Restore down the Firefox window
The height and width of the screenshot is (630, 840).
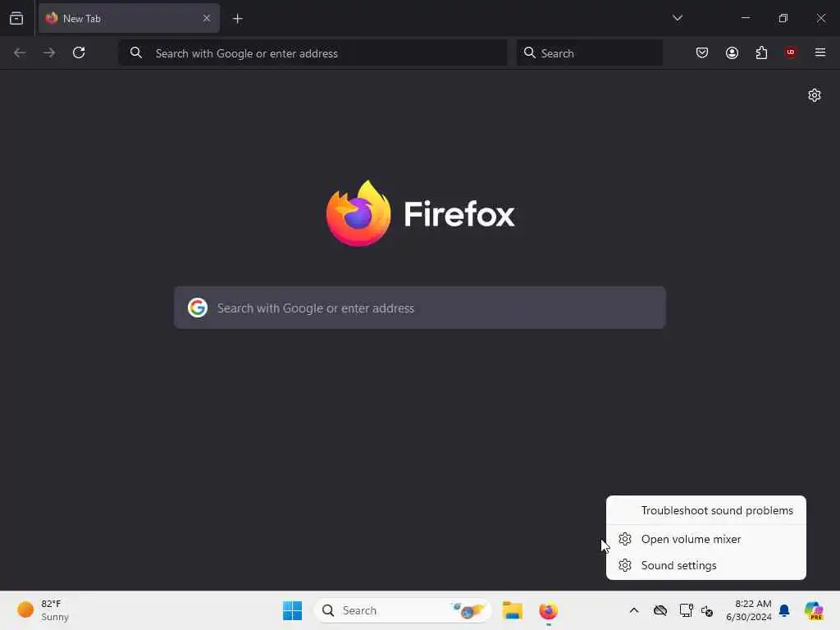tap(783, 18)
